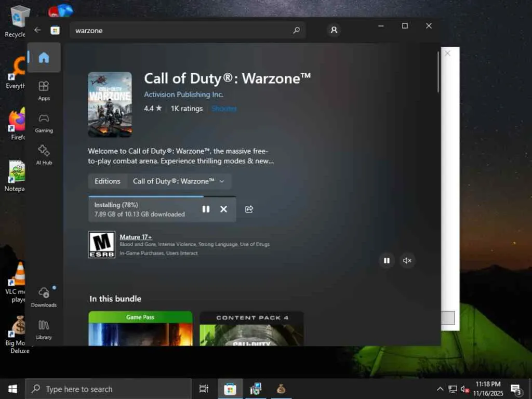Open the Mature 17+ rating link

tap(136, 237)
